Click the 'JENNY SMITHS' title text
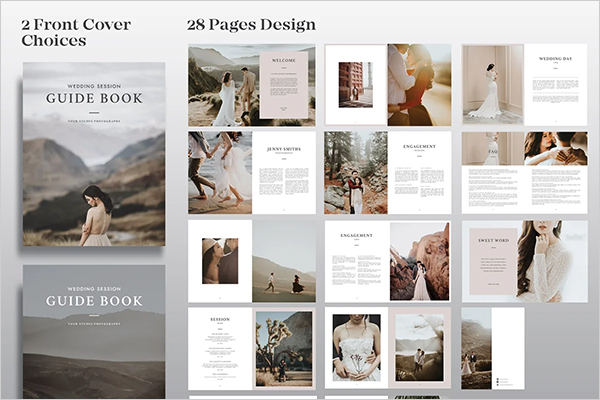 tap(284, 149)
